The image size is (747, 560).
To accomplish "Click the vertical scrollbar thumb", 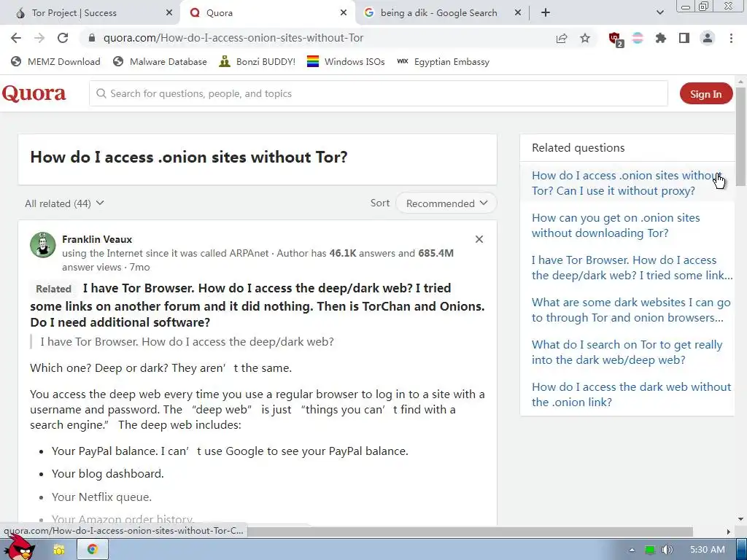I will tap(741, 136).
